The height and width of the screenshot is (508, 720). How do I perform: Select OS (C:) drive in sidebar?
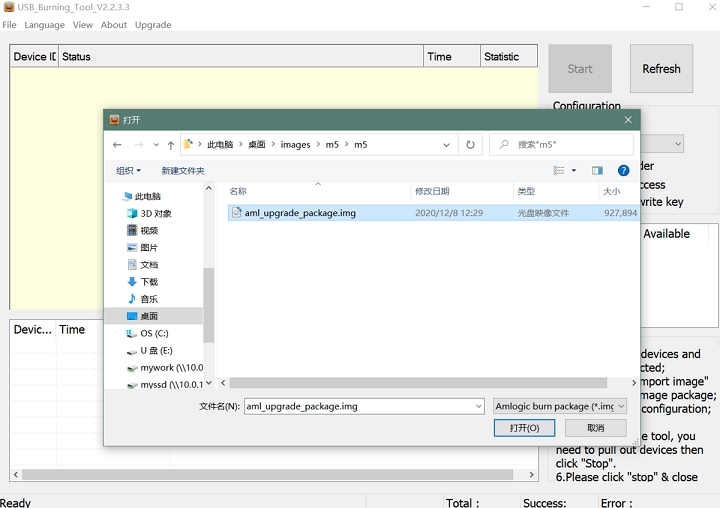(153, 333)
